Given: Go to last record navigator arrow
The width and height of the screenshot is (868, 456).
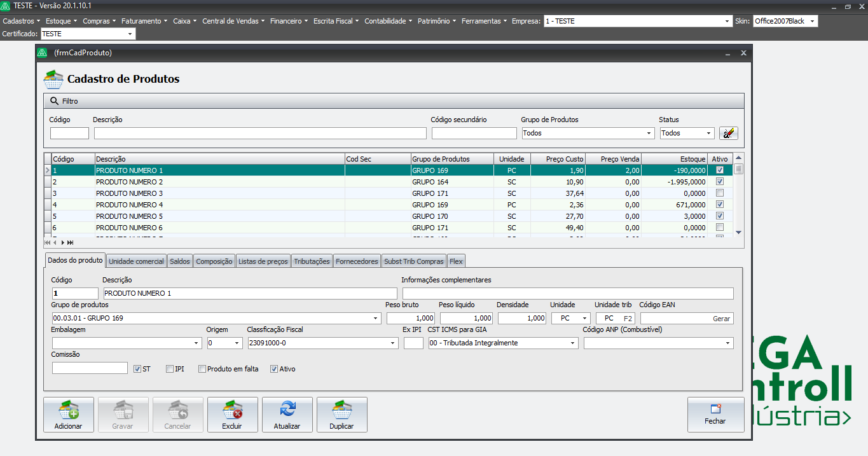Looking at the screenshot, I should tap(71, 242).
